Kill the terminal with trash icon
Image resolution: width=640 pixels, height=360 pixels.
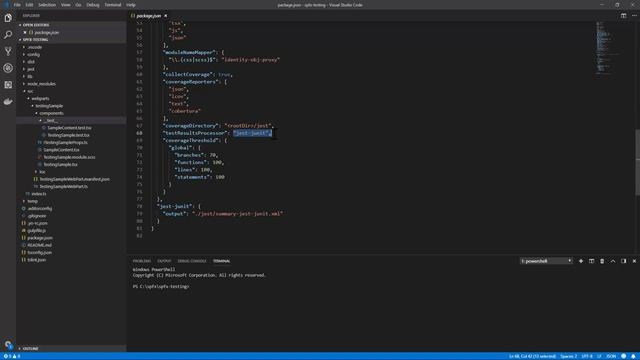point(602,261)
